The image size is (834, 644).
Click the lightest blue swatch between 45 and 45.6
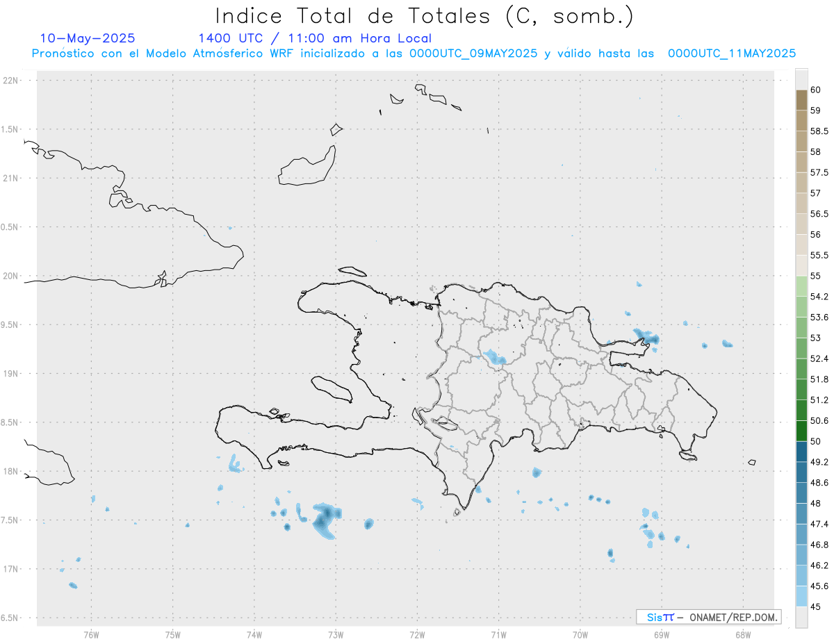pos(801,597)
